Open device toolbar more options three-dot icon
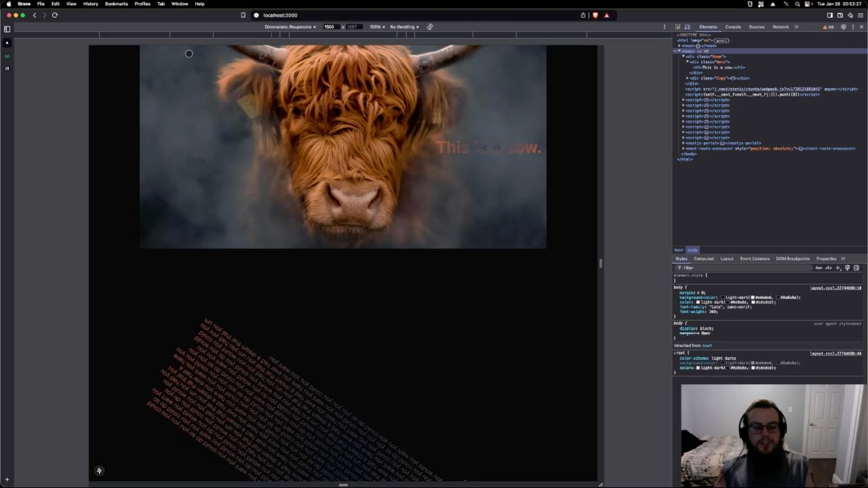This screenshot has height=488, width=868. click(x=664, y=26)
